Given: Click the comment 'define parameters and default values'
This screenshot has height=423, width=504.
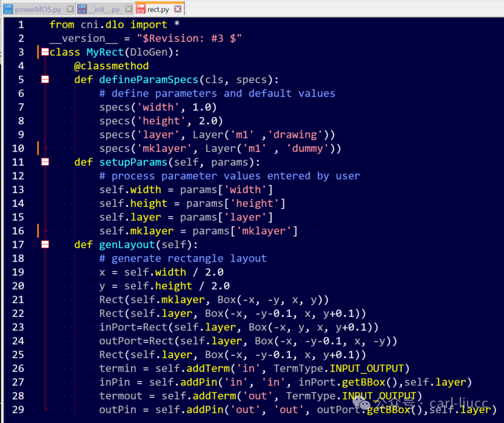Looking at the screenshot, I should (217, 93).
